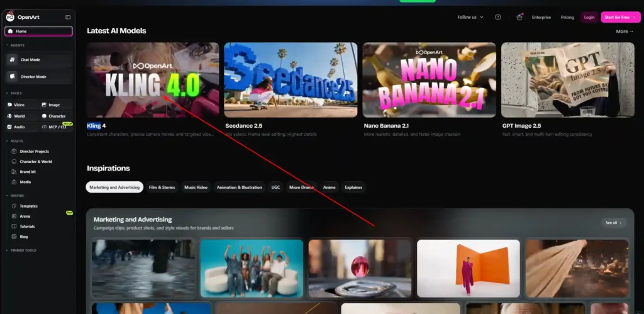Click the GPT Image 2.5 title text
Viewport: 644px width, 314px height.
point(521,126)
